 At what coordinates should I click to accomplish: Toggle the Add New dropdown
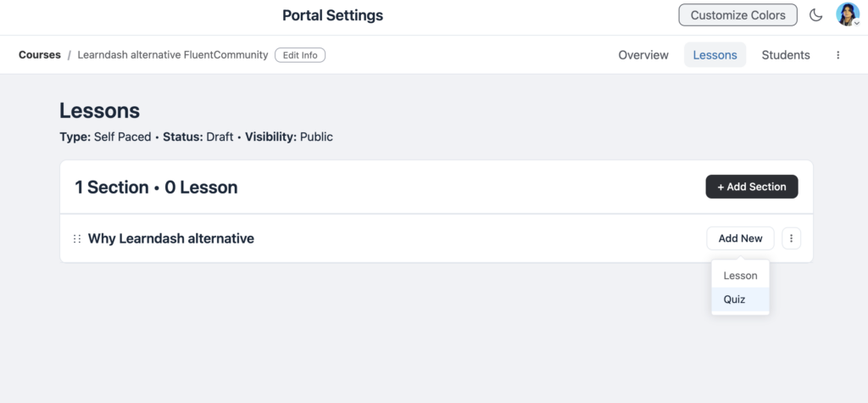point(740,238)
